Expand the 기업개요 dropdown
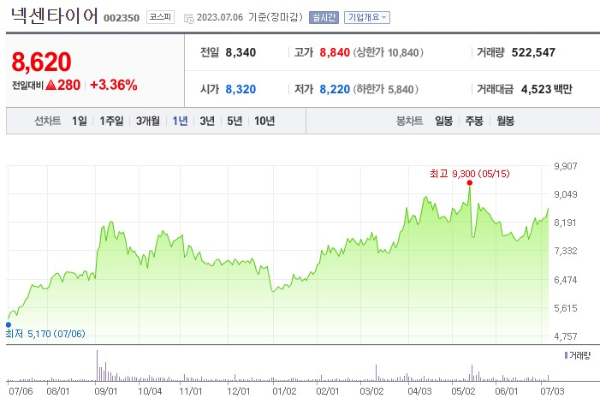Viewport: 600px width, 412px height. point(367,17)
